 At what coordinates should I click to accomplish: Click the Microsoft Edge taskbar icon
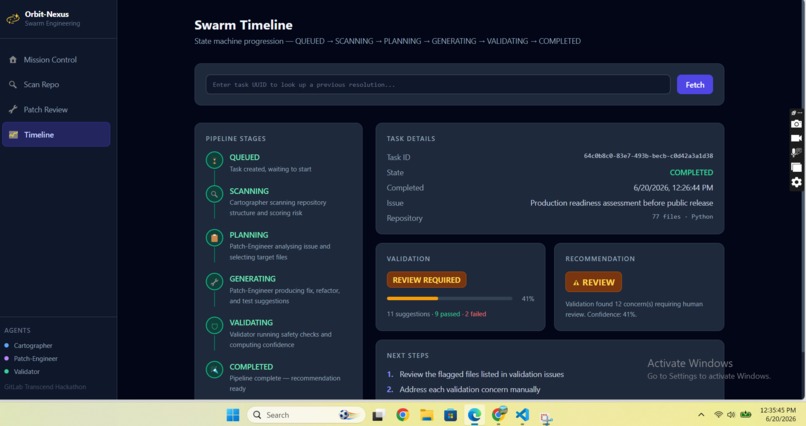pos(474,415)
